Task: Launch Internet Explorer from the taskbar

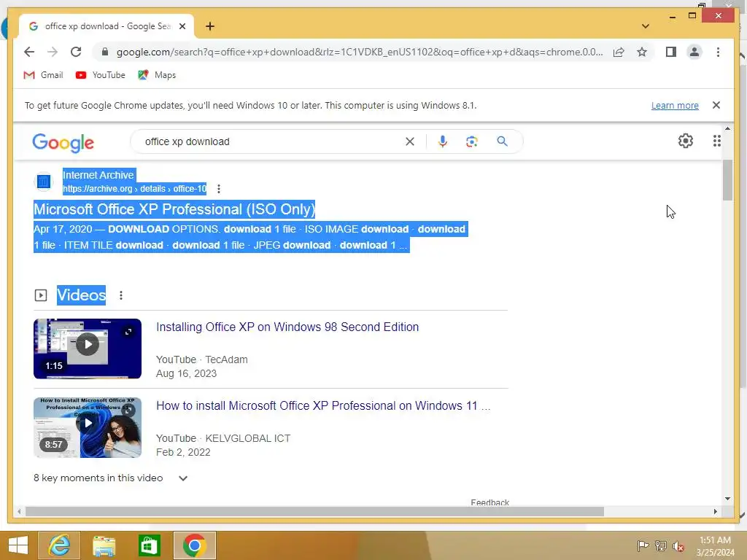Action: click(59, 545)
